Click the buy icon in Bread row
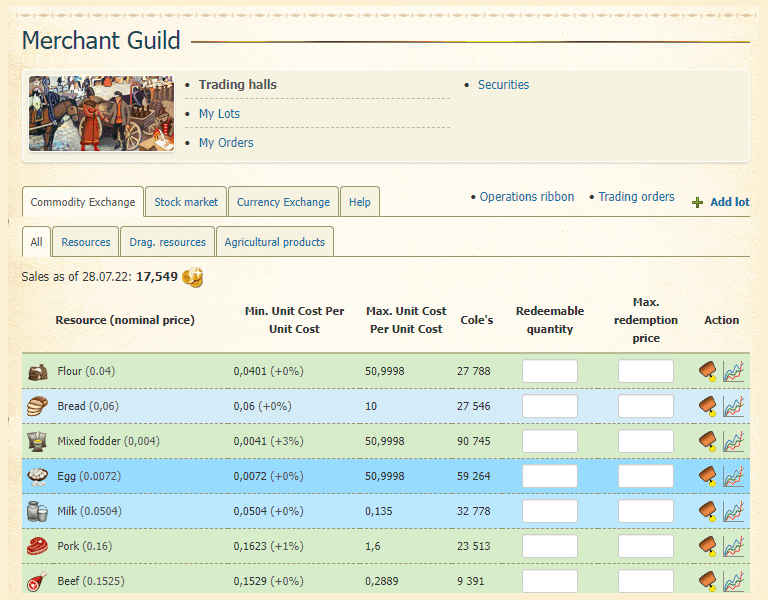The width and height of the screenshot is (768, 600). point(707,406)
